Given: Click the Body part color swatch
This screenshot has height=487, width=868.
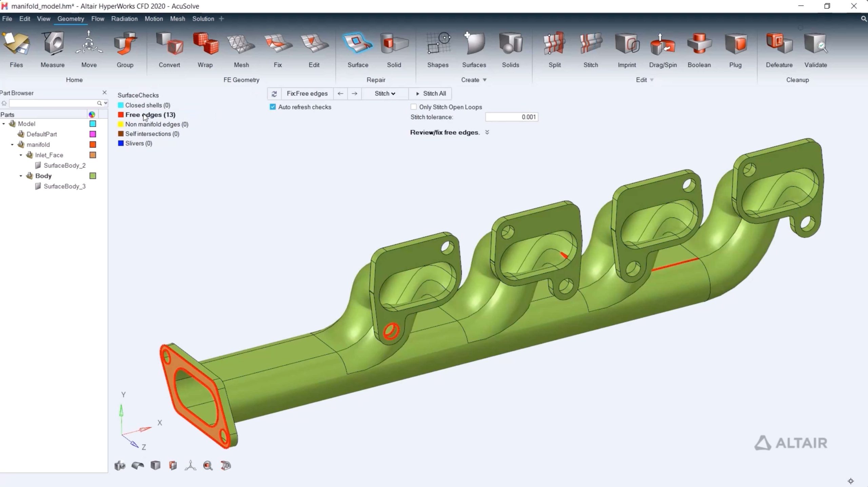Looking at the screenshot, I should pyautogui.click(x=93, y=176).
